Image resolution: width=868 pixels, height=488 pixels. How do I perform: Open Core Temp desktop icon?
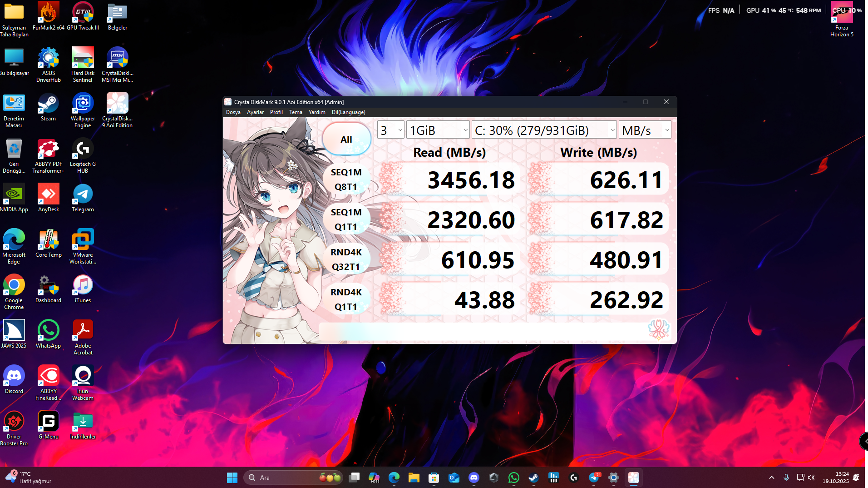pos(48,244)
